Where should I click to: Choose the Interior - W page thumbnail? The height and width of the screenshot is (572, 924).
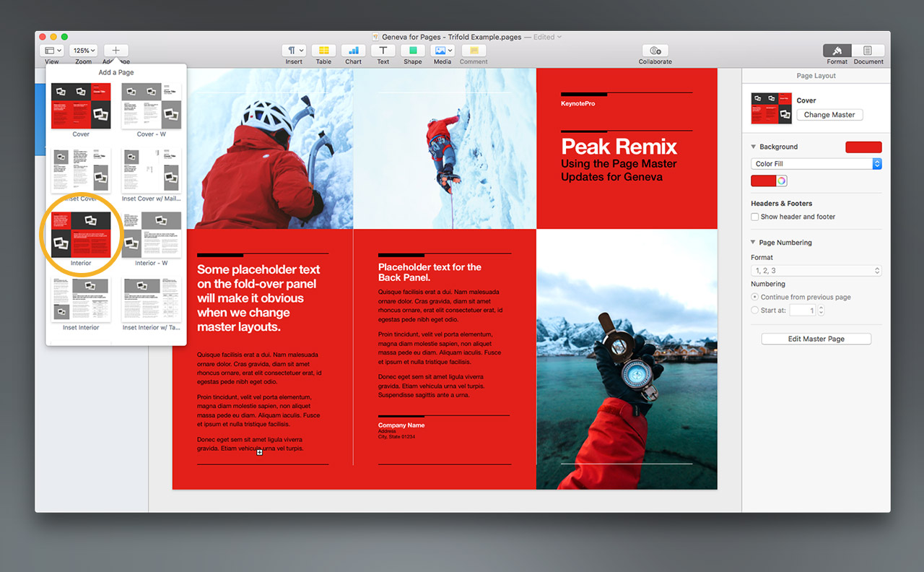point(152,235)
